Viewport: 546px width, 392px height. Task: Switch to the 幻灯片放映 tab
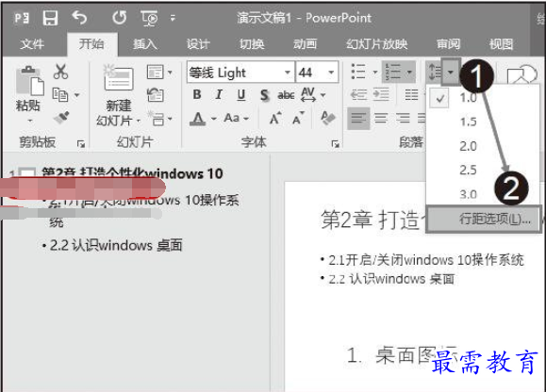click(x=377, y=44)
